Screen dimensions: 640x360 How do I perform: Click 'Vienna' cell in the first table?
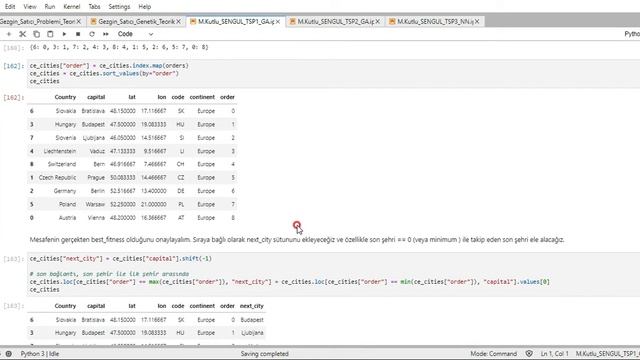pos(96,218)
